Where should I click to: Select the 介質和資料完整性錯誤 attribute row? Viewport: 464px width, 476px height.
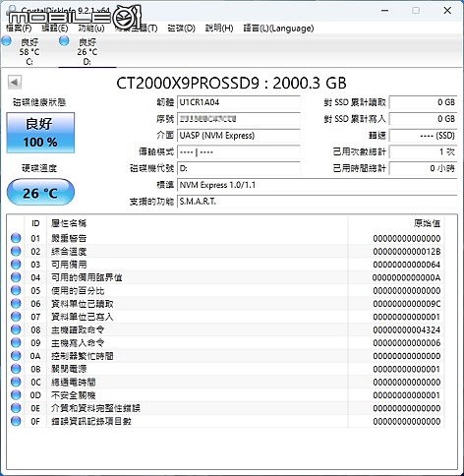[226, 408]
